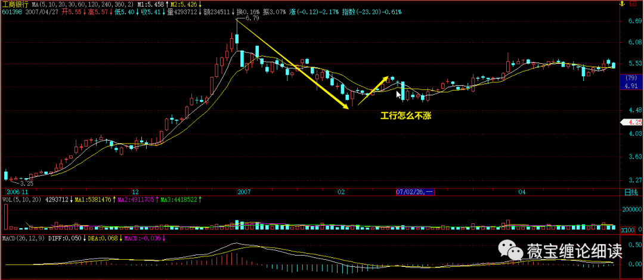
Task: Click the 3.25 lowest price label
Action: pos(26,184)
